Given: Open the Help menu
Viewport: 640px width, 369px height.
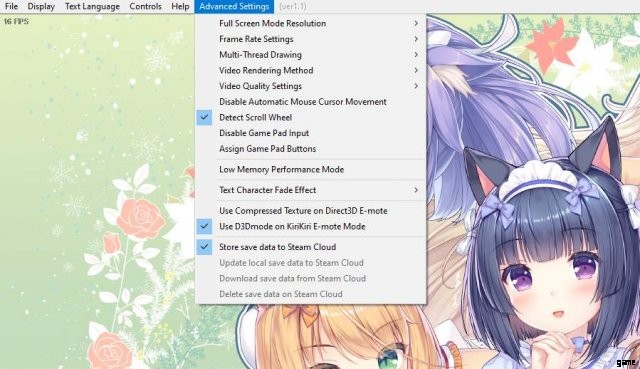Looking at the screenshot, I should (x=180, y=7).
